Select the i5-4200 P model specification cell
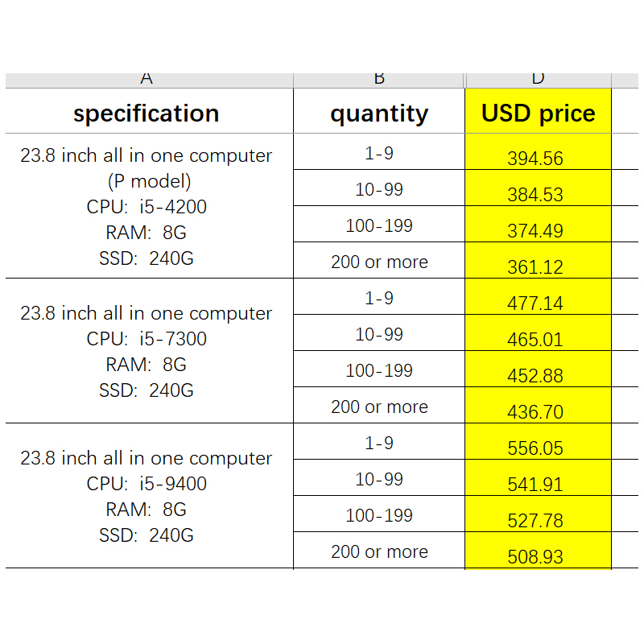Image resolution: width=644 pixels, height=644 pixels. tap(147, 206)
